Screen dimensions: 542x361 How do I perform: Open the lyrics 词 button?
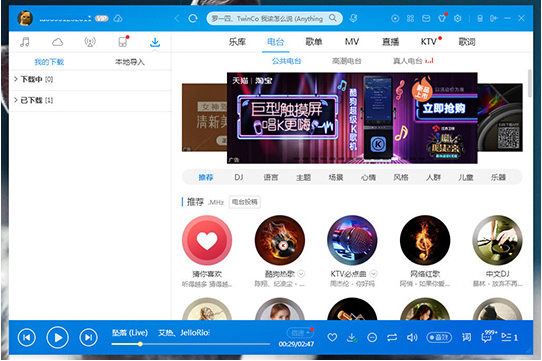[466, 337]
